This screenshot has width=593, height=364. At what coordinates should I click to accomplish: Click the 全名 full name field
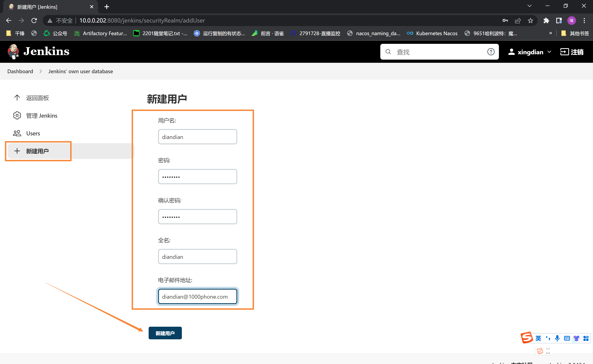point(197,257)
